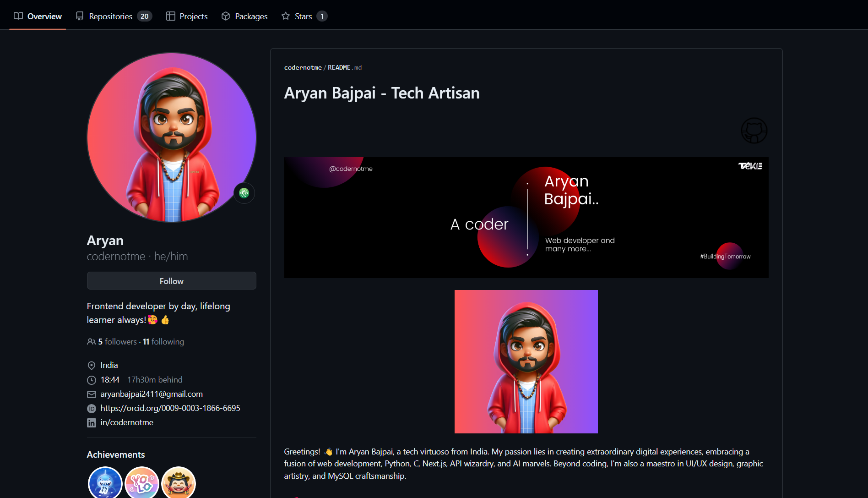Open the "11 following" link

coord(163,341)
